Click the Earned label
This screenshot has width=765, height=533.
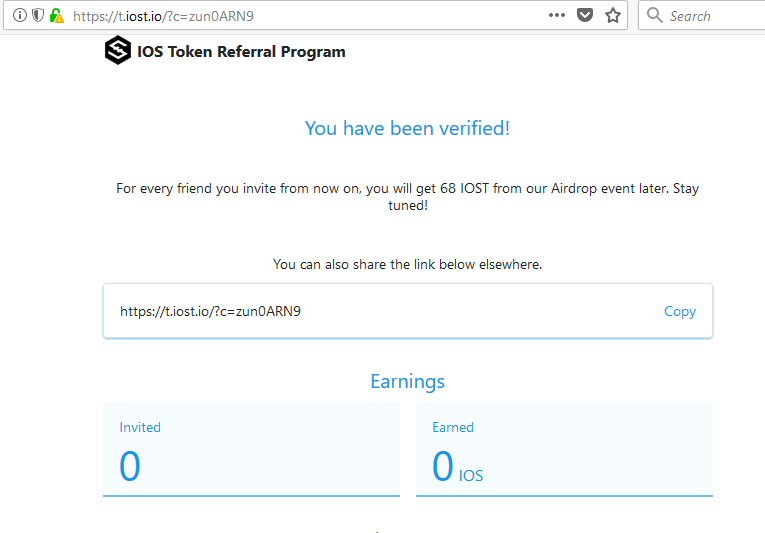[453, 427]
